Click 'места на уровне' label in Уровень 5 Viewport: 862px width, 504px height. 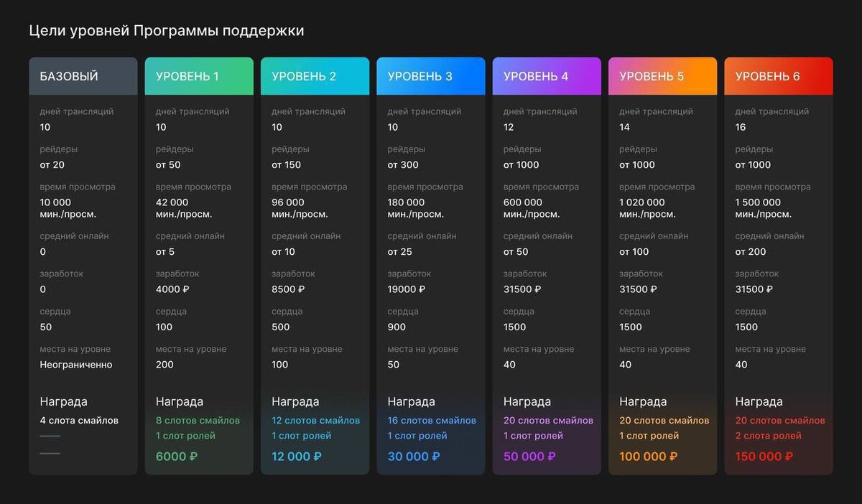coord(654,349)
